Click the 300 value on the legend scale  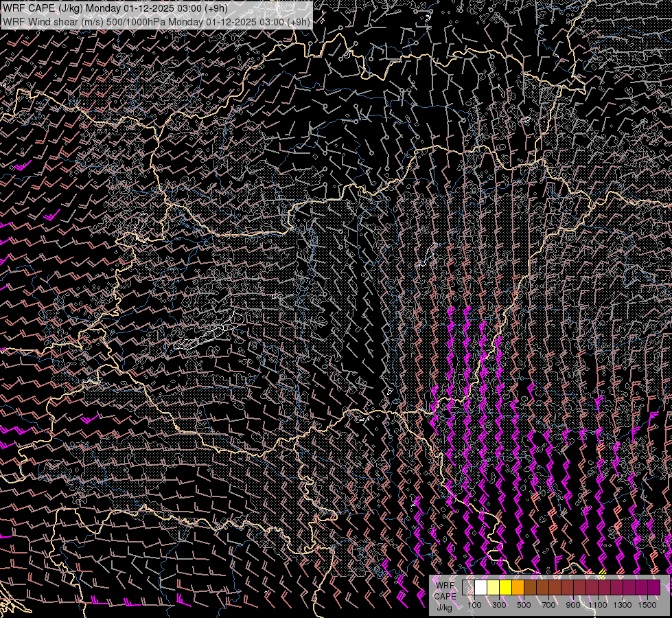click(499, 606)
